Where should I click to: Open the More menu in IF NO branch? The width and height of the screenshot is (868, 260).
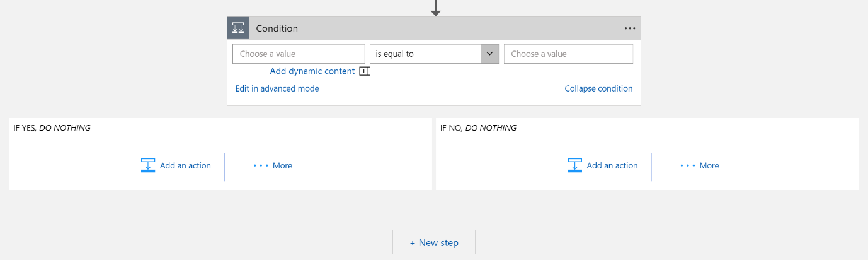(x=709, y=165)
